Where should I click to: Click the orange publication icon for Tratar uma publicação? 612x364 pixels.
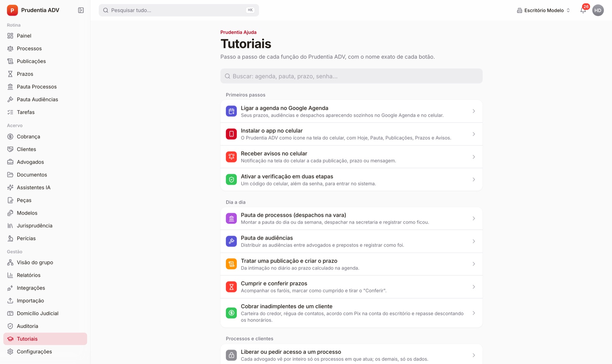click(x=231, y=264)
